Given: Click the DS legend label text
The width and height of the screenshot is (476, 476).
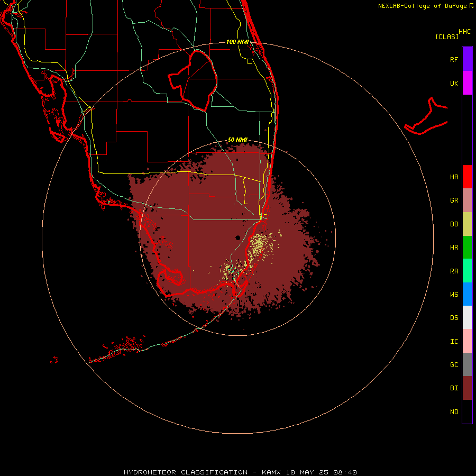Looking at the screenshot, I should (454, 318).
